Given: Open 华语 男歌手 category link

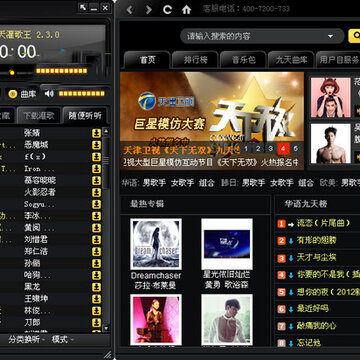Looking at the screenshot, I should (x=154, y=183).
